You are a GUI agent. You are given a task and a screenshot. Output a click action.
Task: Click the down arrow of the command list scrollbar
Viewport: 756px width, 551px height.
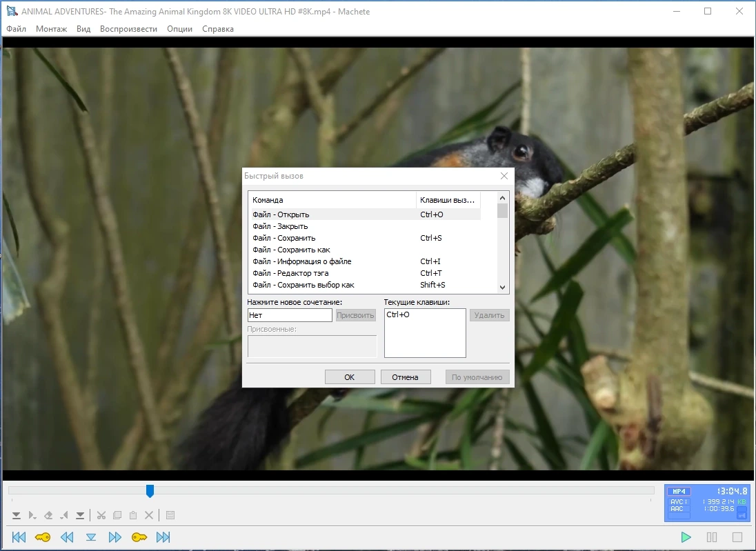click(502, 288)
